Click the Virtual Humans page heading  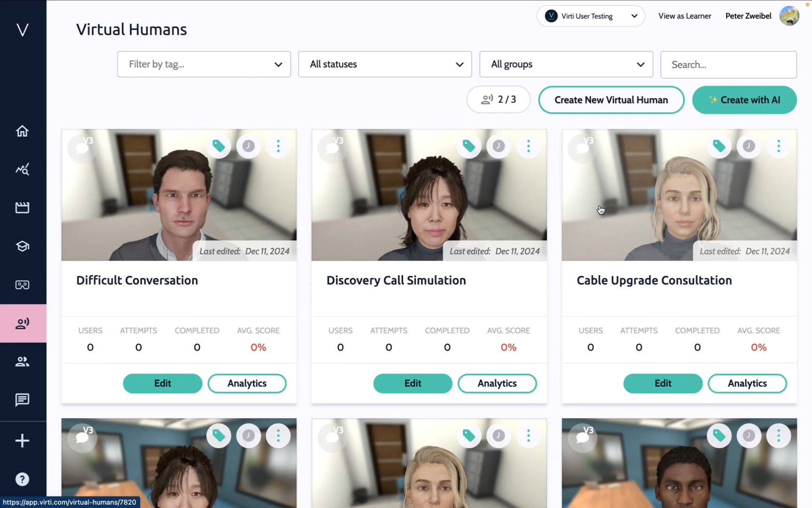coord(132,30)
